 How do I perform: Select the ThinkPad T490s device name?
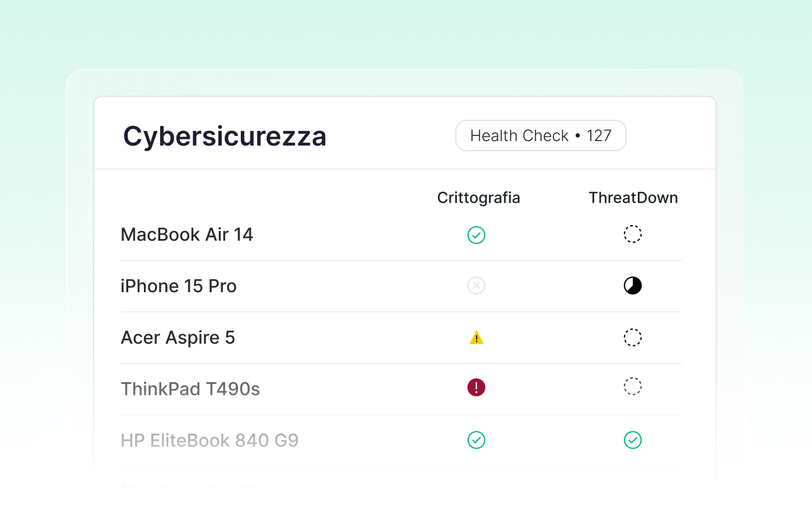(x=190, y=389)
